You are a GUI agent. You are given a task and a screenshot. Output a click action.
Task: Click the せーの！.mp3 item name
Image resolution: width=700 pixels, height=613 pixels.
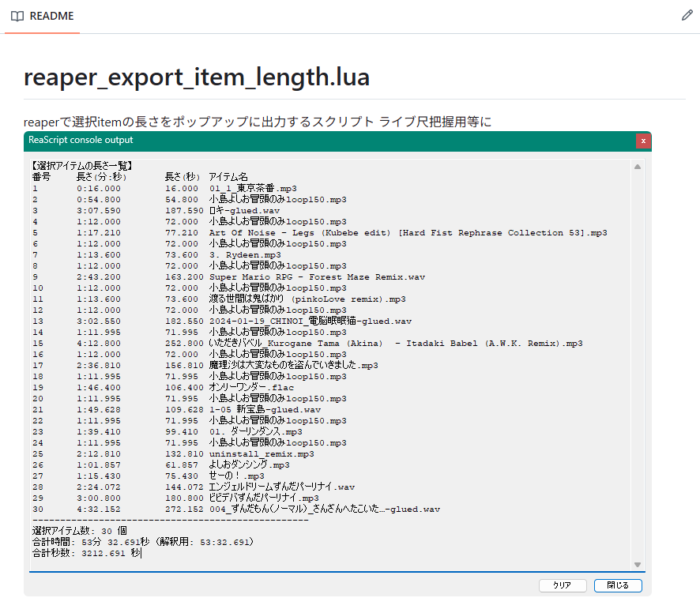(236, 476)
